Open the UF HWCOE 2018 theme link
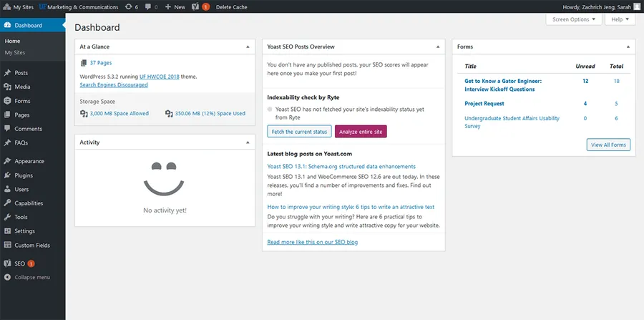 (160, 77)
